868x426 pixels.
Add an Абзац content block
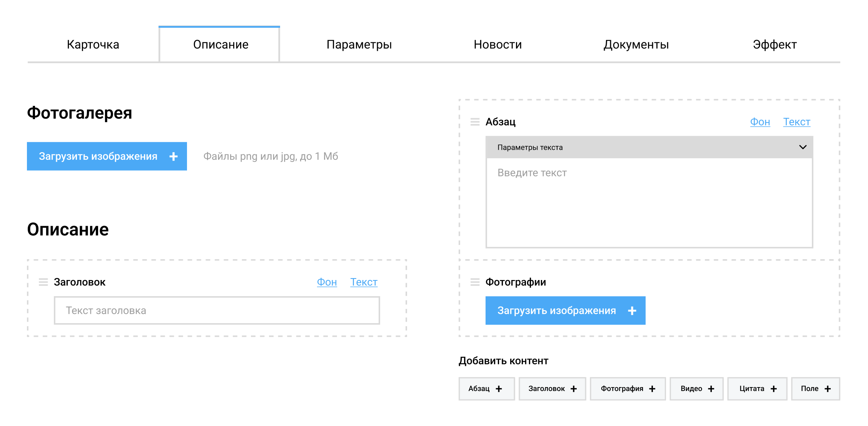(487, 389)
